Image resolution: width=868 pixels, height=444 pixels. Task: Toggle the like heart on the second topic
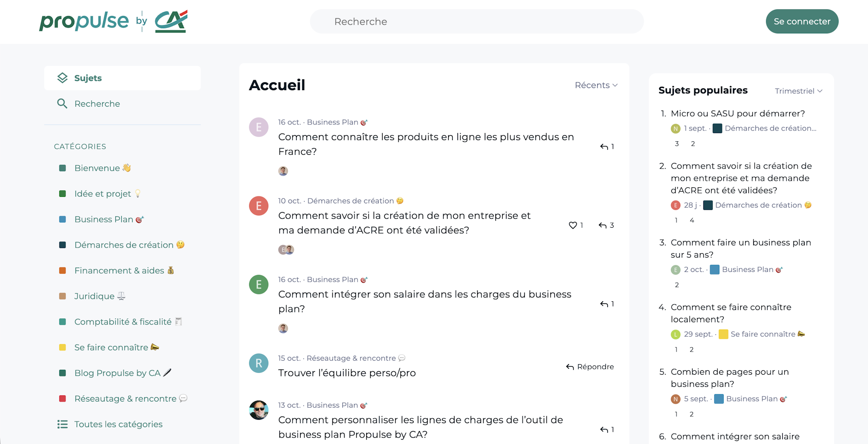click(572, 225)
